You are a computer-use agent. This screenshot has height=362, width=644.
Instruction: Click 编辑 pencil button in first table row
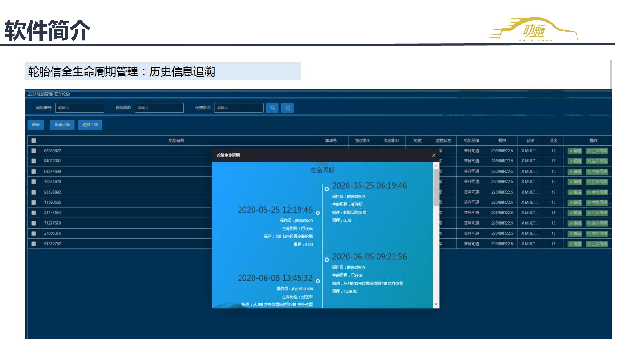(x=575, y=151)
